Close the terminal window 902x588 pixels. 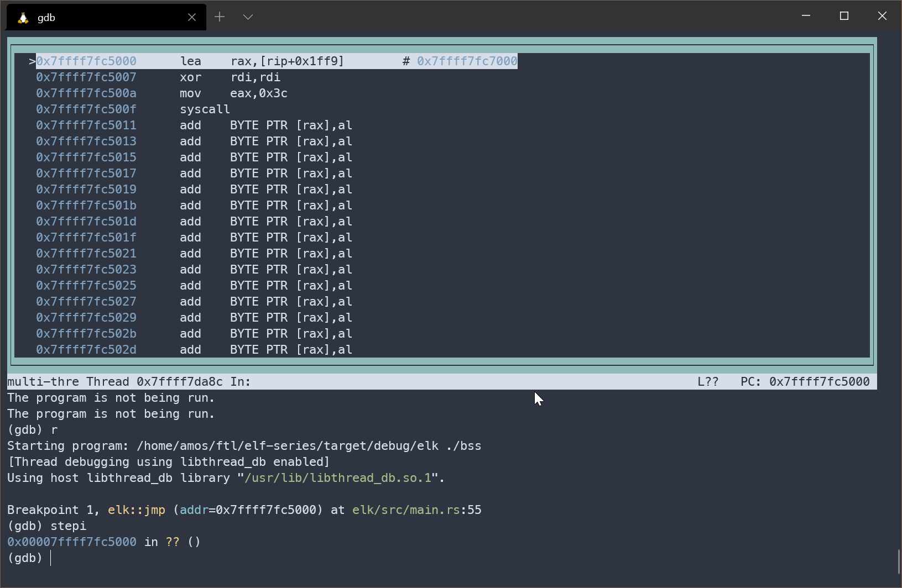click(882, 16)
